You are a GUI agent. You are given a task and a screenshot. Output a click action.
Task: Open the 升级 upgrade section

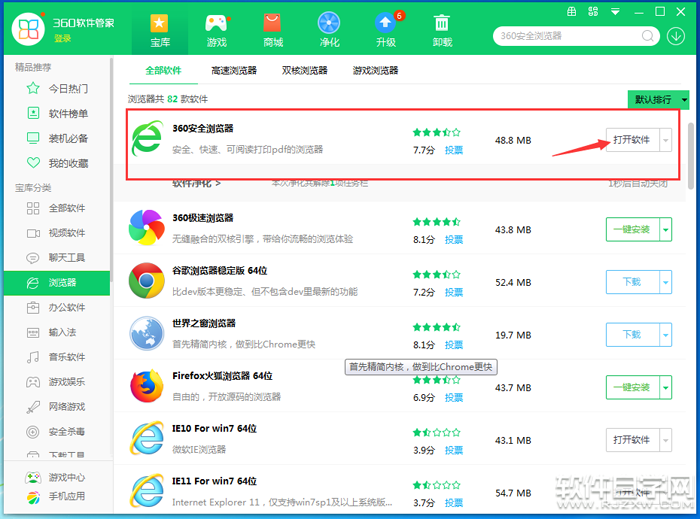click(386, 30)
